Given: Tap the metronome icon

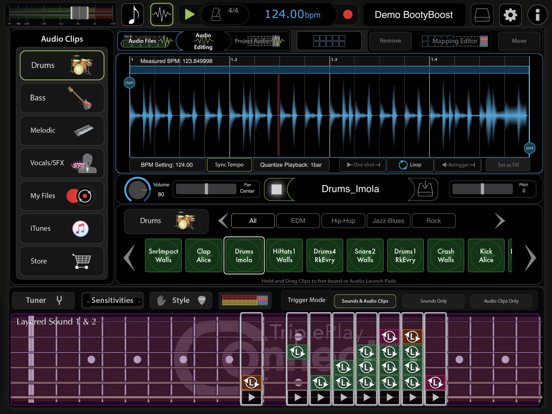Looking at the screenshot, I should (216, 14).
